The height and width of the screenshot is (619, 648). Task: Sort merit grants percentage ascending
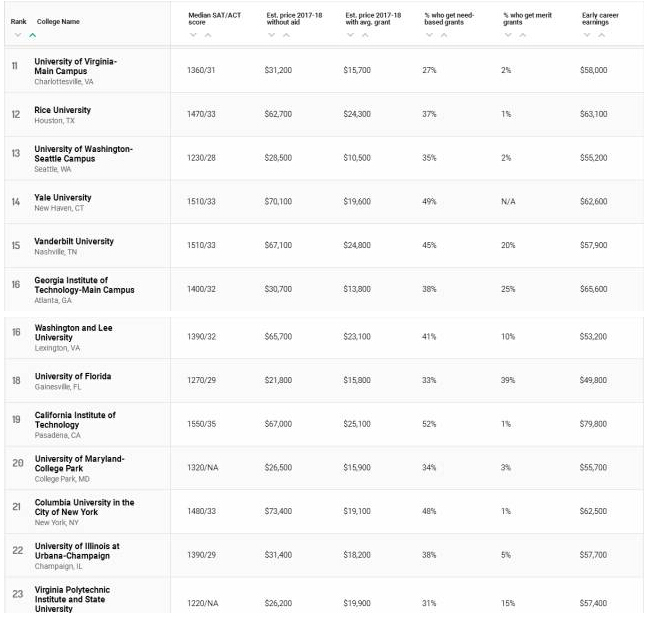[523, 35]
